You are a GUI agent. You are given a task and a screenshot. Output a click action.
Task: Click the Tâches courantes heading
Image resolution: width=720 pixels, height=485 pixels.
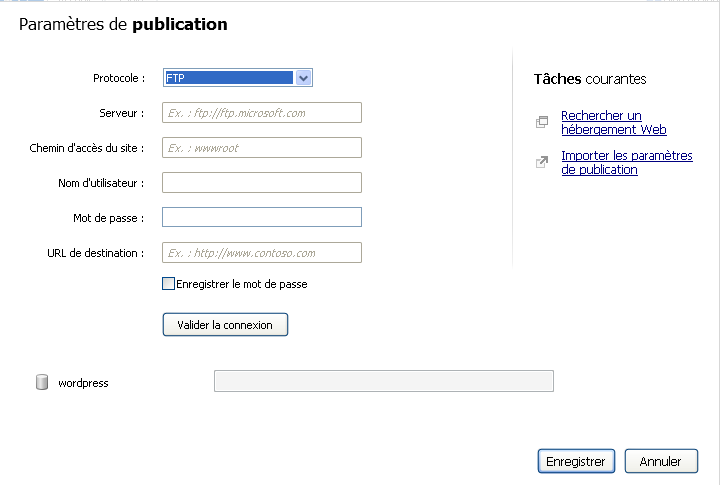(x=589, y=79)
